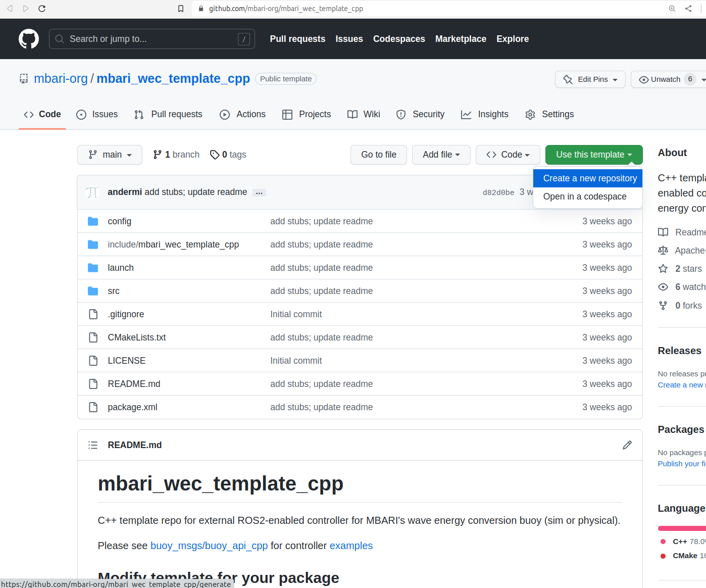Click the browser reload icon

point(42,9)
